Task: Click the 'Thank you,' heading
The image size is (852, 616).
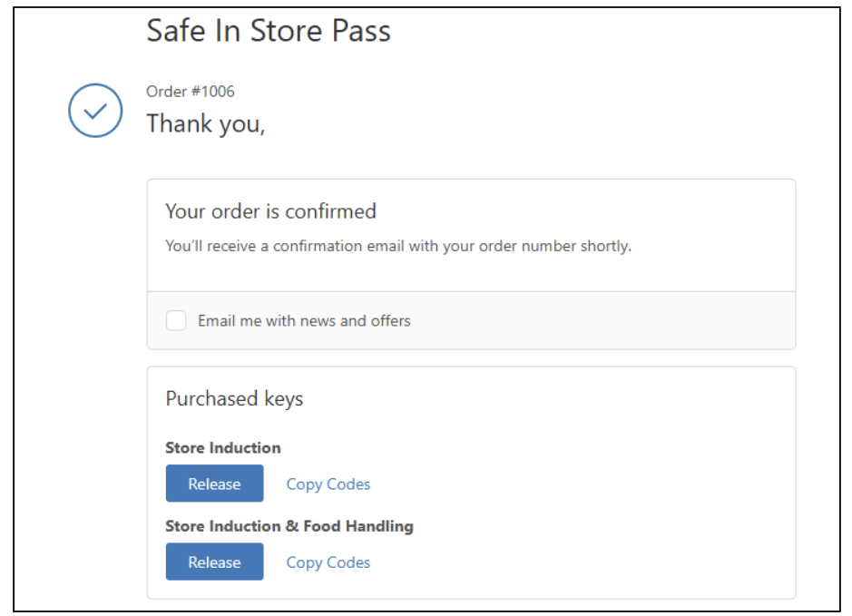Action: pos(206,124)
